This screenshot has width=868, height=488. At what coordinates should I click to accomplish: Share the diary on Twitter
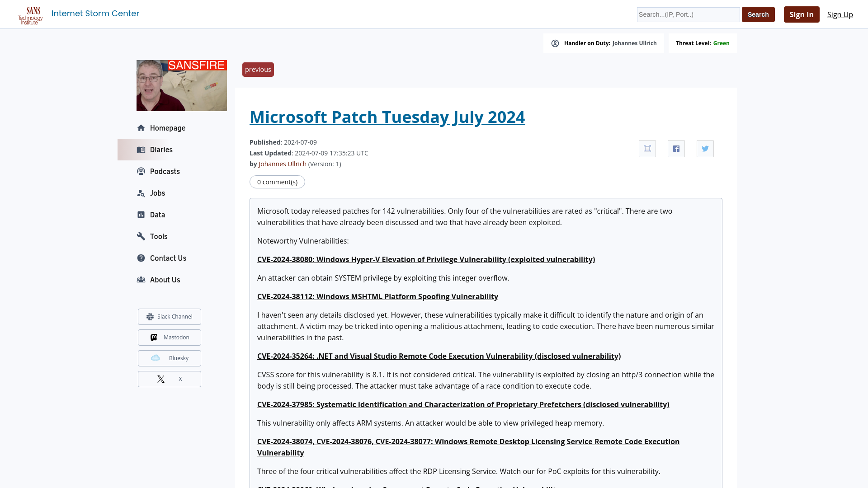click(x=705, y=149)
